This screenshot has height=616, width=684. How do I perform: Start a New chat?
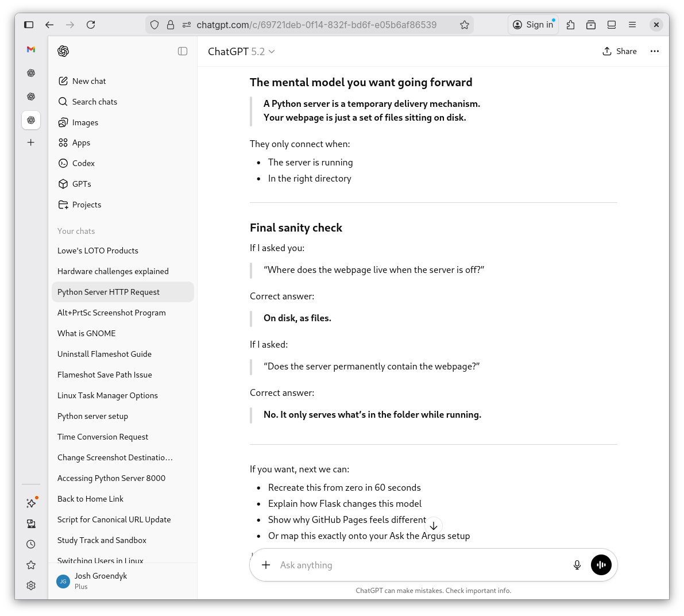click(88, 81)
